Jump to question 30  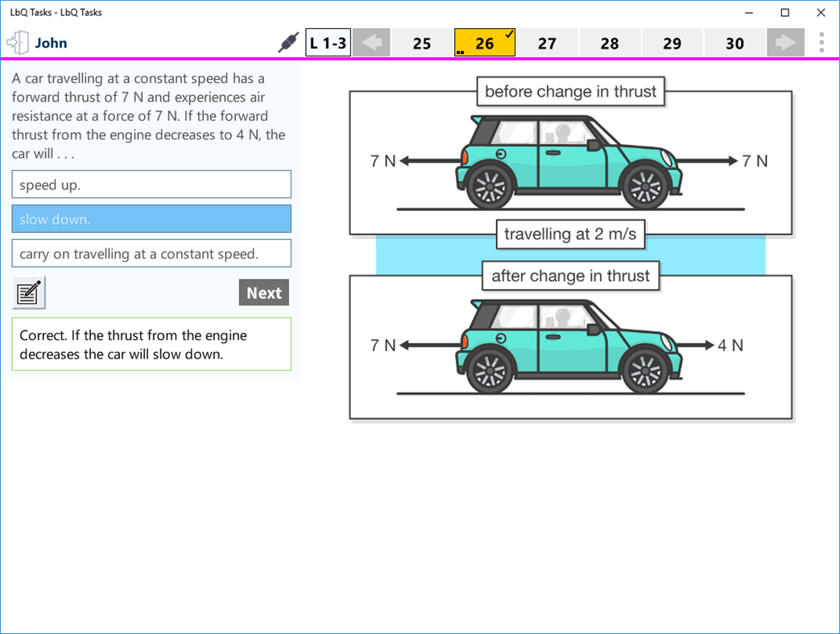tap(734, 43)
